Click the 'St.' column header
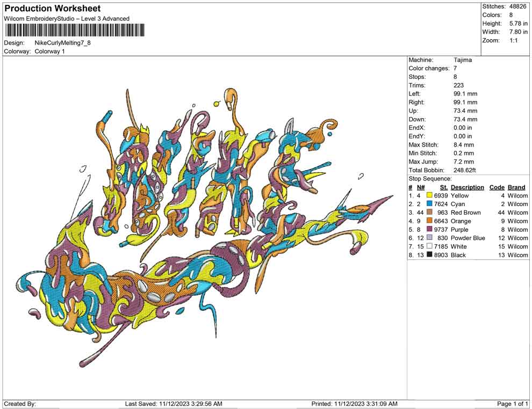Viewport: 532px width, 409px height. pyautogui.click(x=444, y=187)
